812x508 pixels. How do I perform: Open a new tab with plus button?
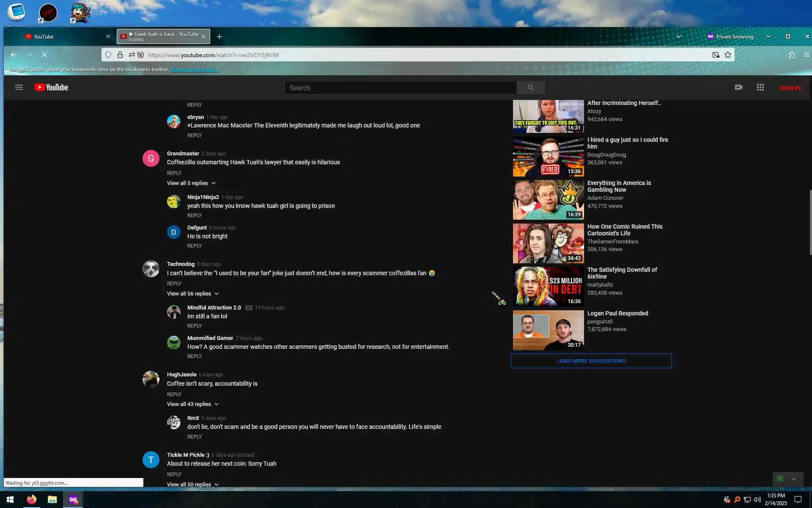pos(219,37)
